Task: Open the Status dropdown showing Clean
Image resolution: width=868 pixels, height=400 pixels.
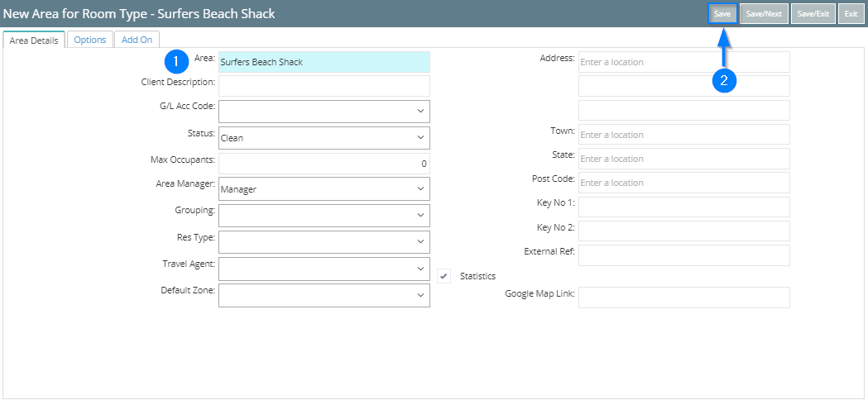Action: tap(324, 138)
